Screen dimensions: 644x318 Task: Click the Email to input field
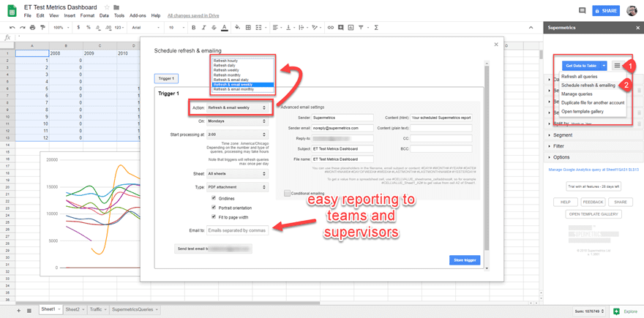(x=237, y=230)
